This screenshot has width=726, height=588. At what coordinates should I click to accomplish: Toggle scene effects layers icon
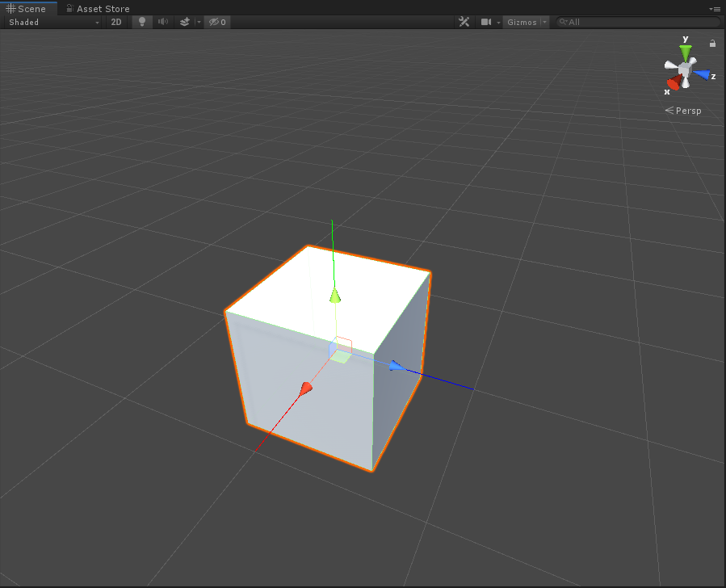[185, 23]
